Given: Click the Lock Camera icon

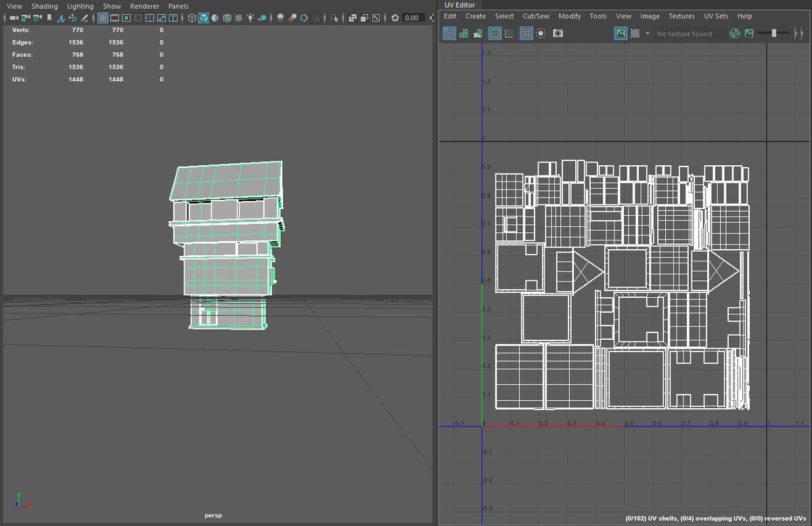Looking at the screenshot, I should point(25,18).
